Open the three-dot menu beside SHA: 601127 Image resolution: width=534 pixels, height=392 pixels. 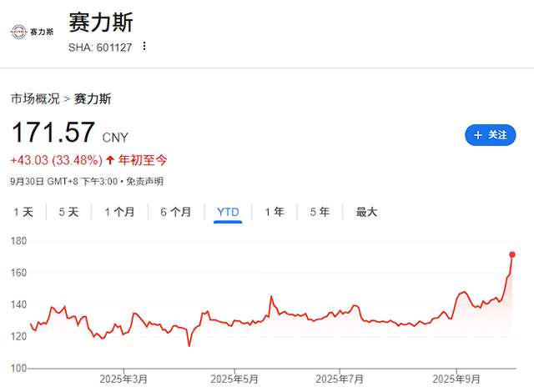tap(144, 46)
